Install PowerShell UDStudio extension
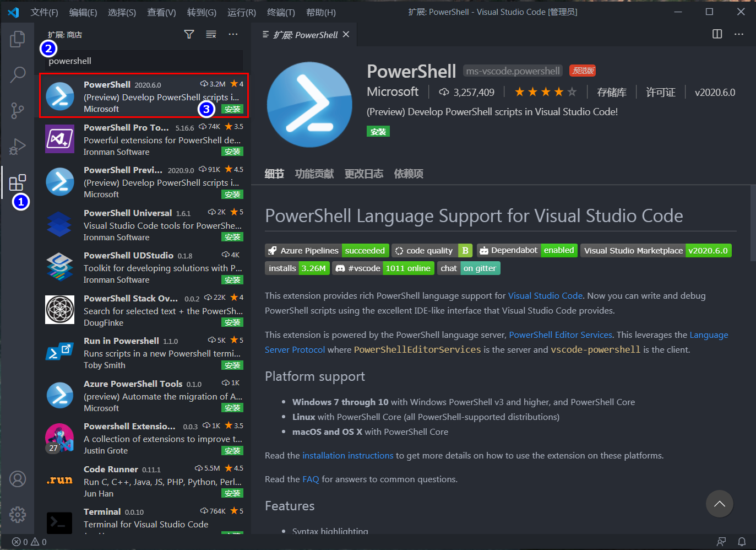 coord(232,280)
